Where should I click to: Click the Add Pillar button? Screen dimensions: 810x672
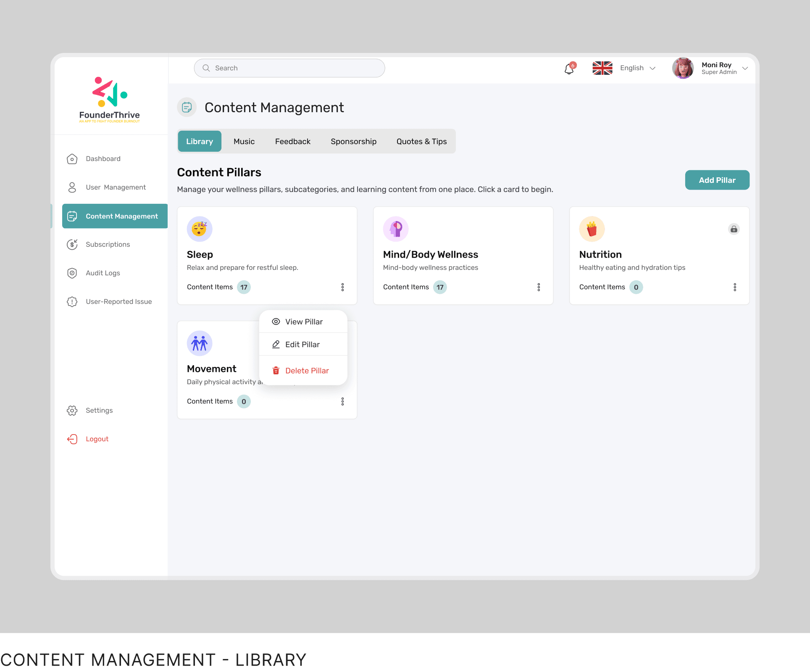point(717,180)
